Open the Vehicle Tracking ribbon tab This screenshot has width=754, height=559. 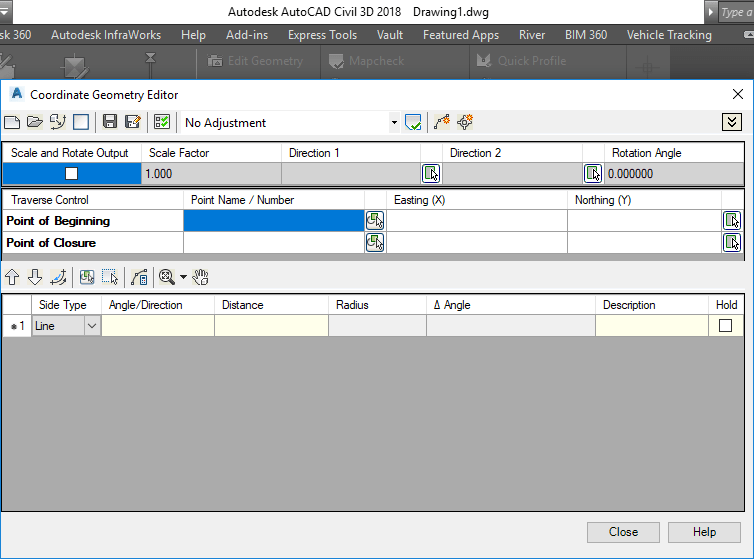[x=669, y=35]
